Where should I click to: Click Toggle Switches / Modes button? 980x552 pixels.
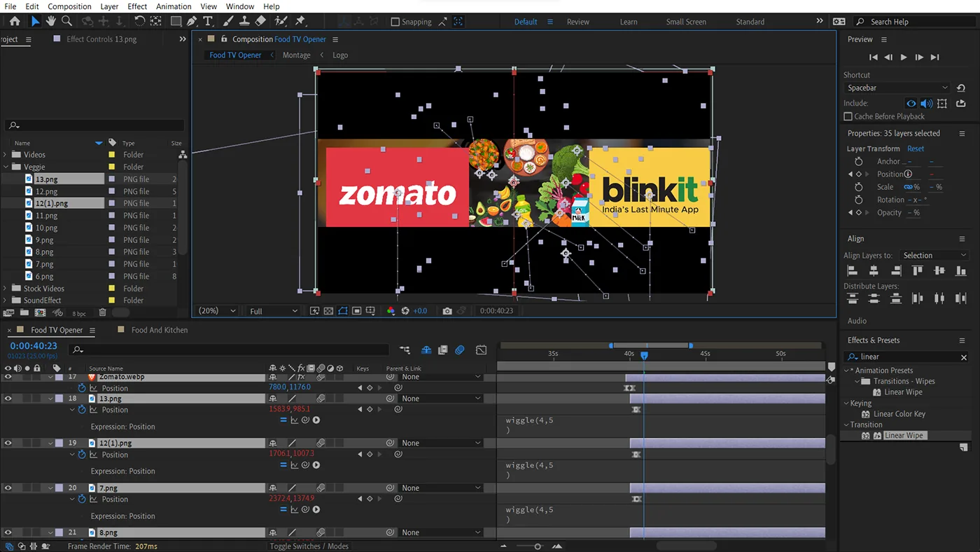309,546
